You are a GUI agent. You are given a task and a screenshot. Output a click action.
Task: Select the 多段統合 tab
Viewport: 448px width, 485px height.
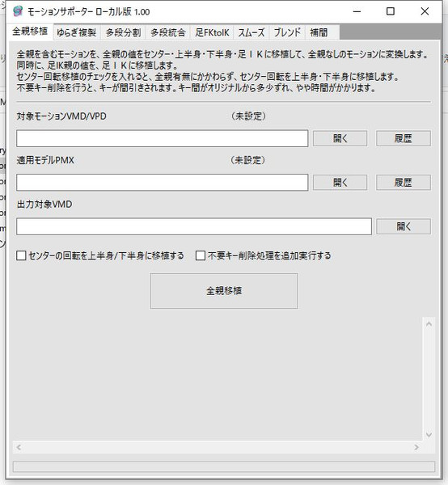167,32
